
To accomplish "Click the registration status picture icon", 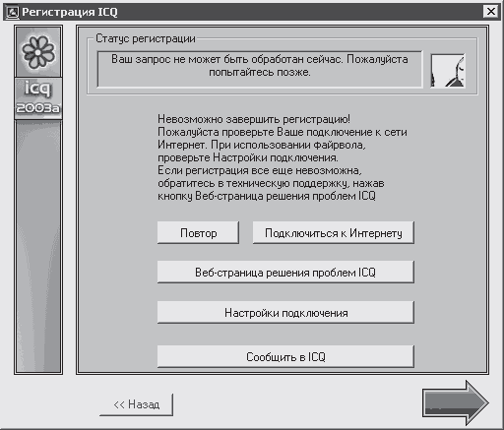I will click(x=448, y=71).
